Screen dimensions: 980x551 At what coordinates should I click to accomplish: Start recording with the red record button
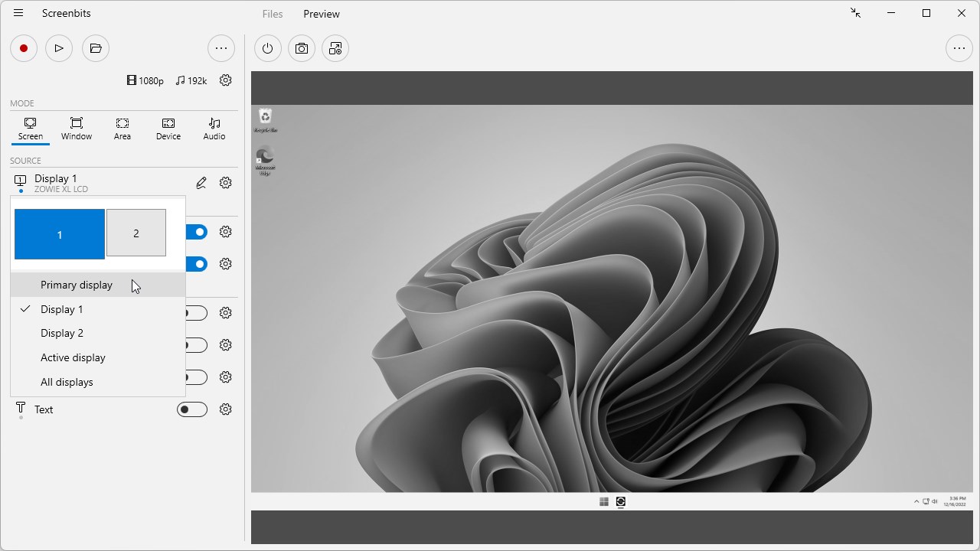coord(23,48)
